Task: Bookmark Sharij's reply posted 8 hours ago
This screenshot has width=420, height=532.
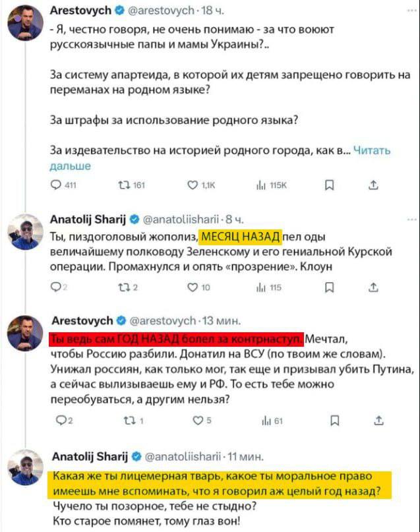Action: pyautogui.click(x=329, y=287)
